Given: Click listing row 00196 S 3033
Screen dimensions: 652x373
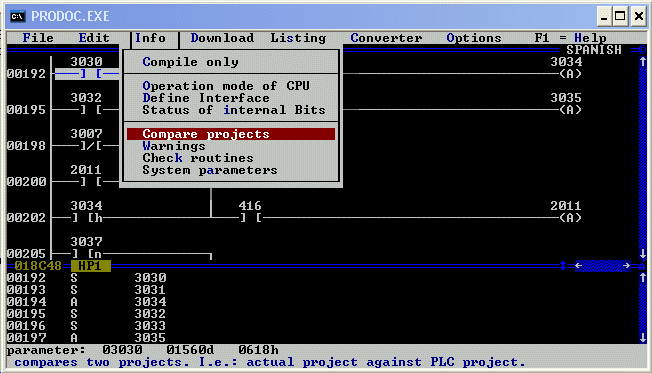Looking at the screenshot, I should coord(86,326).
